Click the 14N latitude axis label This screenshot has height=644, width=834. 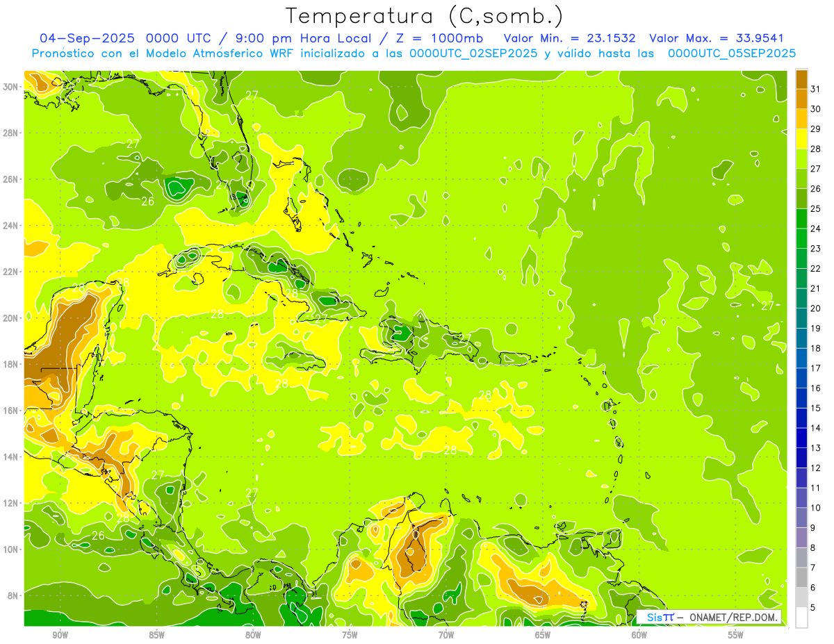pos(11,457)
